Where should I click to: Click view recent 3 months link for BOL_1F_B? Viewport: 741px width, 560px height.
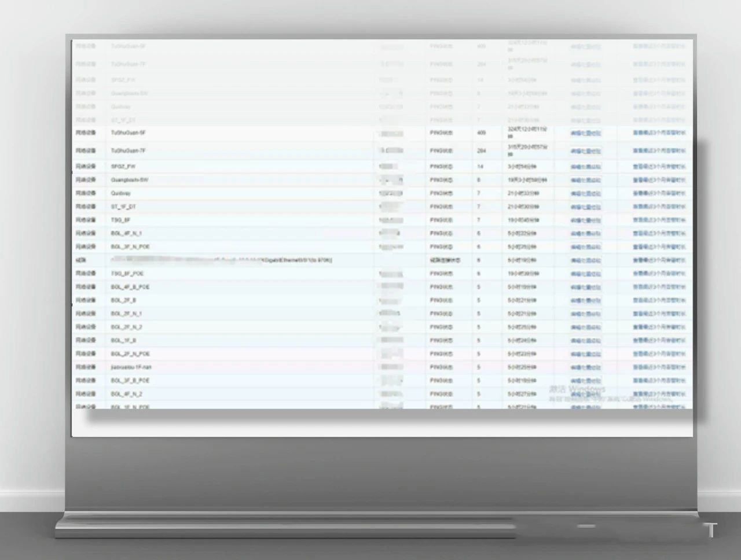(x=659, y=340)
